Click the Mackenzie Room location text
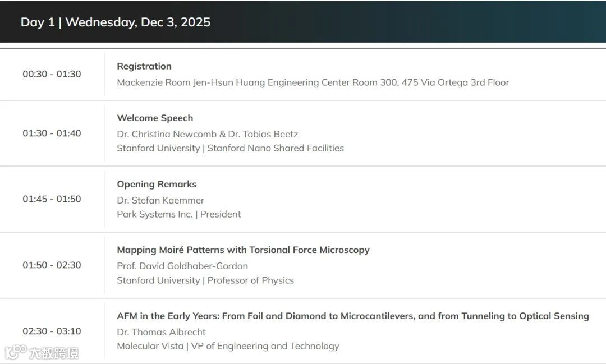The width and height of the screenshot is (606, 364). click(313, 82)
